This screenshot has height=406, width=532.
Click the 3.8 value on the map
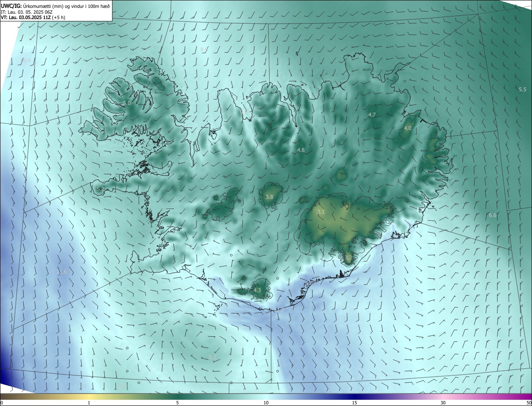[x=269, y=197]
